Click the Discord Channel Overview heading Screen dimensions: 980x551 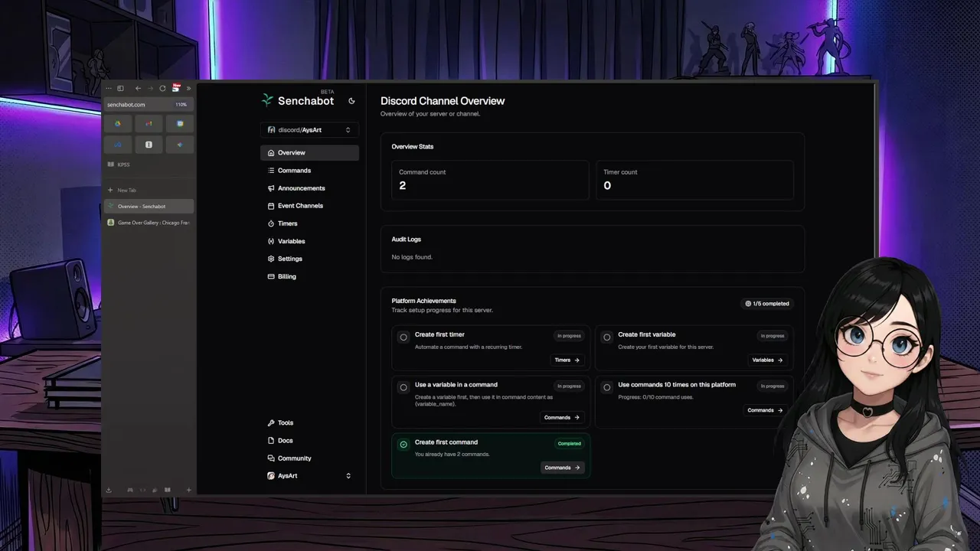443,101
